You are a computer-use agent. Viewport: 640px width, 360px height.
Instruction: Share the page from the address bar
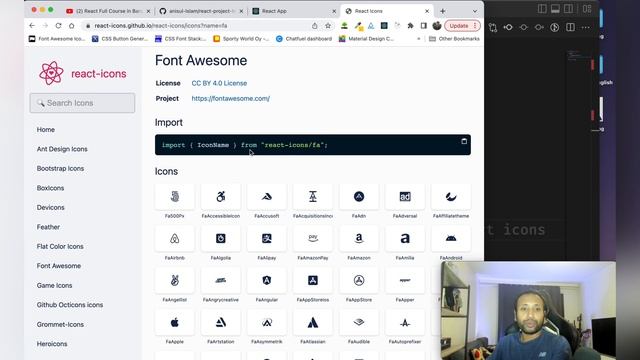coord(314,26)
